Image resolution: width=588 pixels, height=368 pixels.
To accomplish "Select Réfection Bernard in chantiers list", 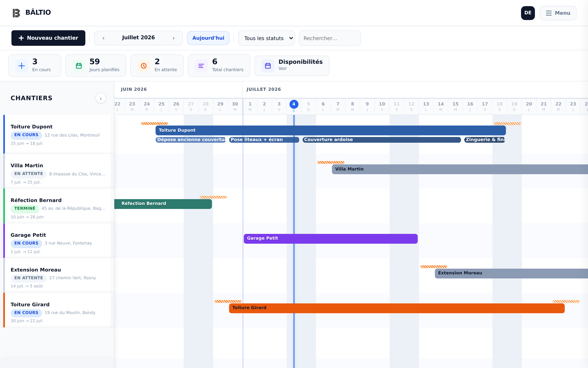I will 57,206.
